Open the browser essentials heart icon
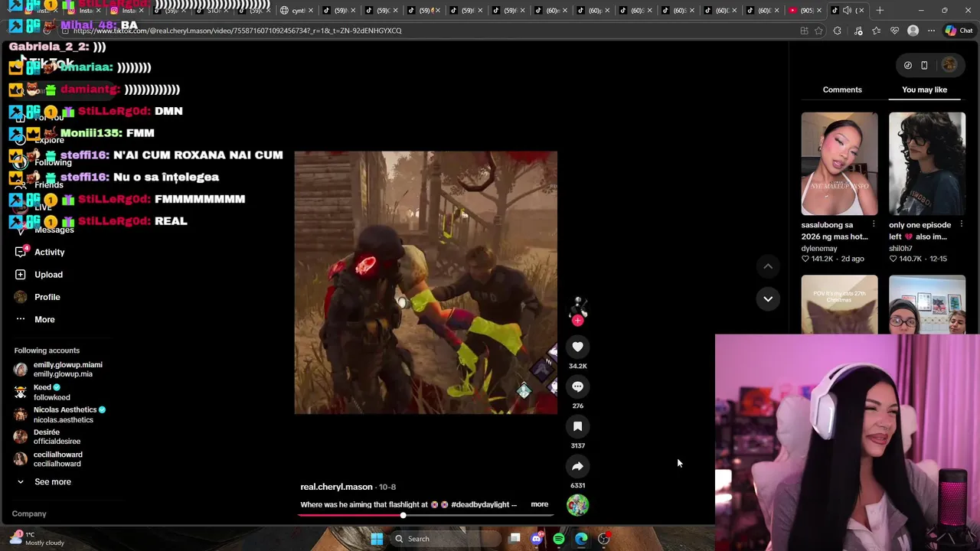Screen dimensions: 980x551 [x=894, y=31]
